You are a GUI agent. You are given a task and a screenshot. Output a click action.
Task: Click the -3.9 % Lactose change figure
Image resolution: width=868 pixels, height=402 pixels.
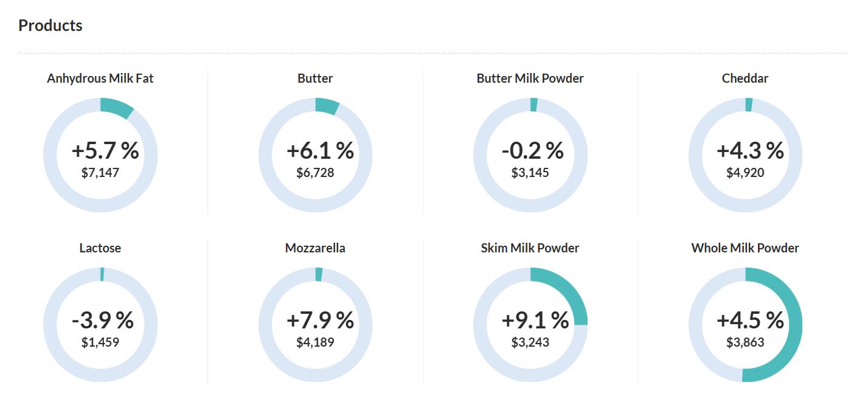(x=102, y=320)
